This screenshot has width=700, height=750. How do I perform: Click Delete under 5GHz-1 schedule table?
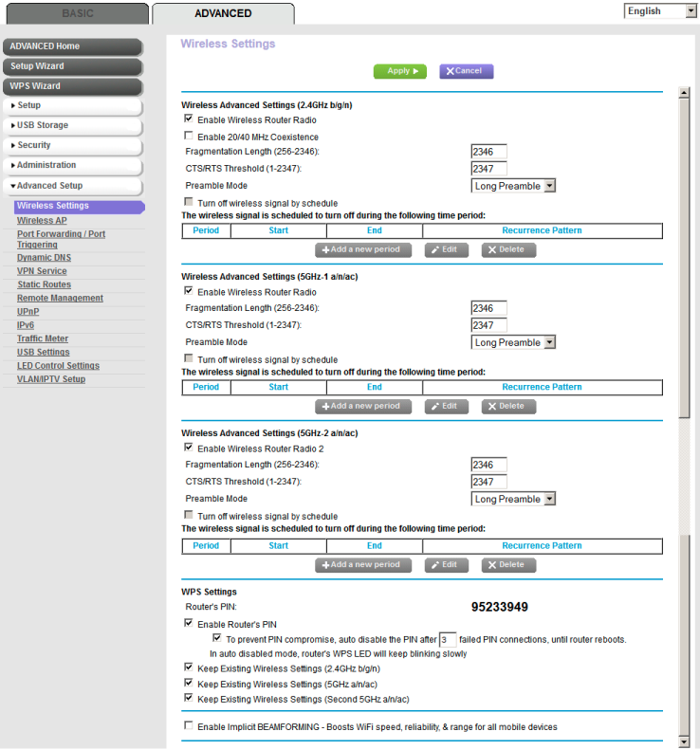point(508,406)
